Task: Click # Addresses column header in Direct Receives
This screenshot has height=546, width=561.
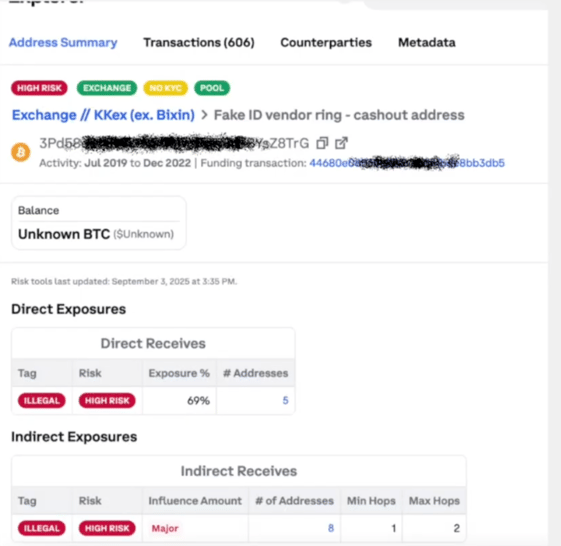Action: pyautogui.click(x=255, y=373)
